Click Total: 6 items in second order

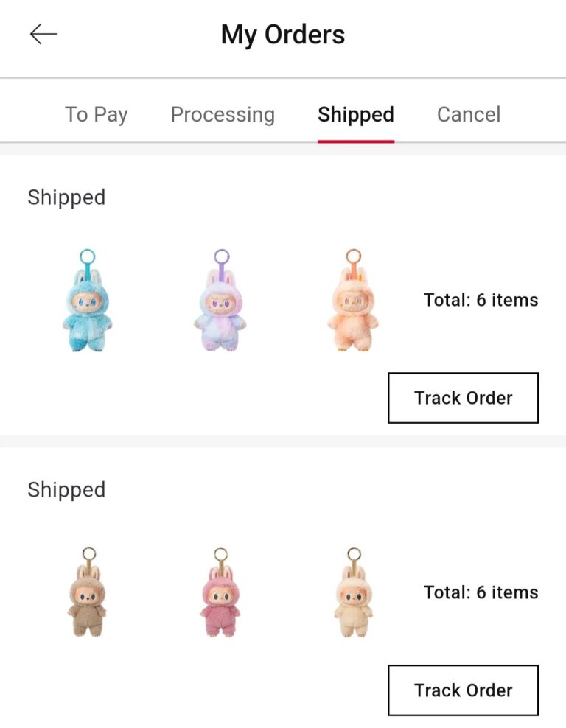(x=481, y=592)
